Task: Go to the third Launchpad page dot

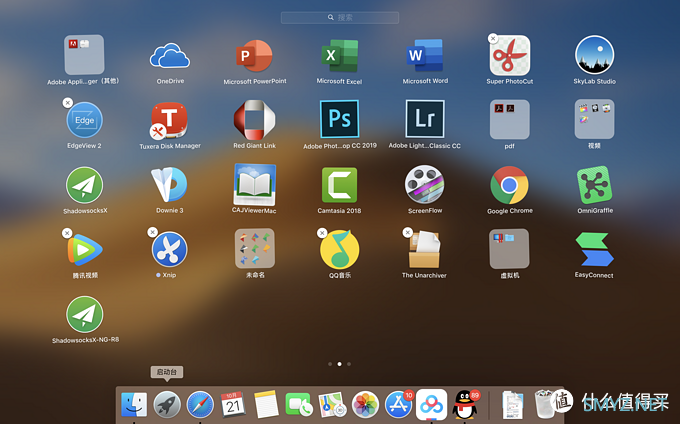Action: click(x=349, y=364)
